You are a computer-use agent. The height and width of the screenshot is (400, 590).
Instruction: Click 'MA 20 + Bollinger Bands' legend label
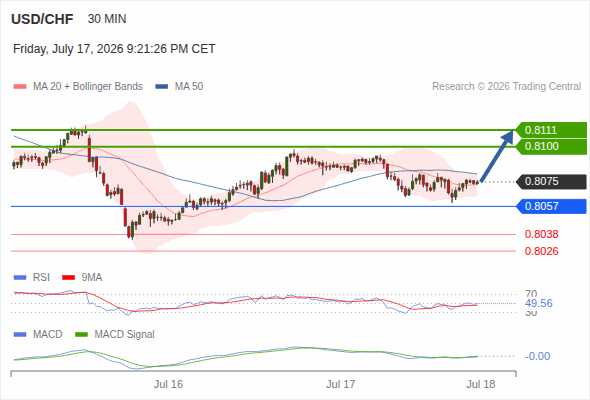click(88, 87)
